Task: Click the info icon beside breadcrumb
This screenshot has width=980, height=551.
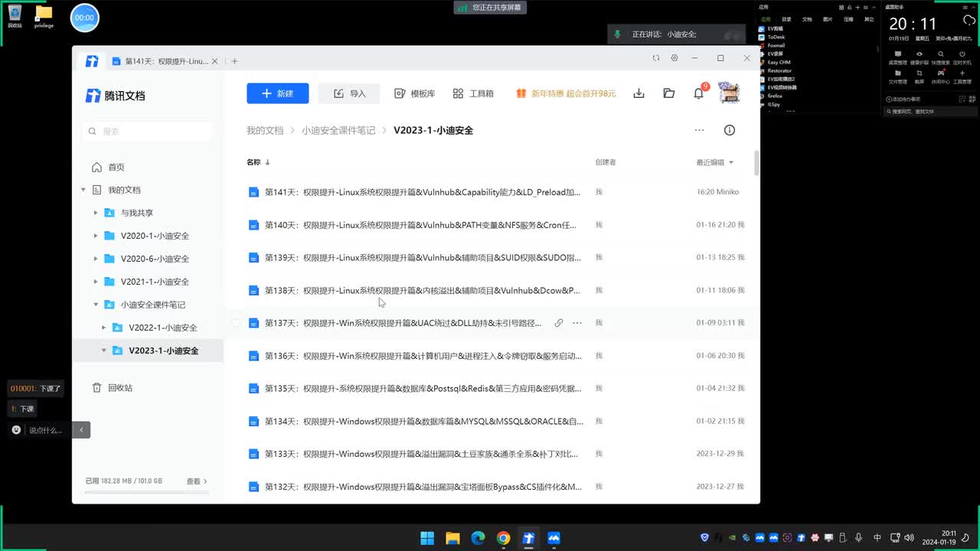Action: (729, 130)
